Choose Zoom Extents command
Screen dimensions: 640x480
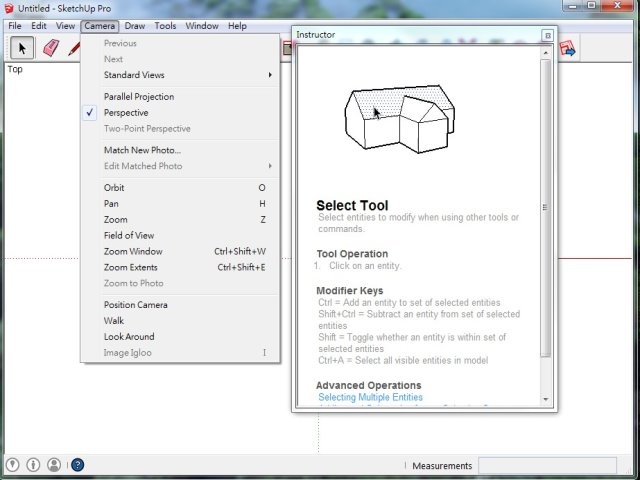coord(180,267)
